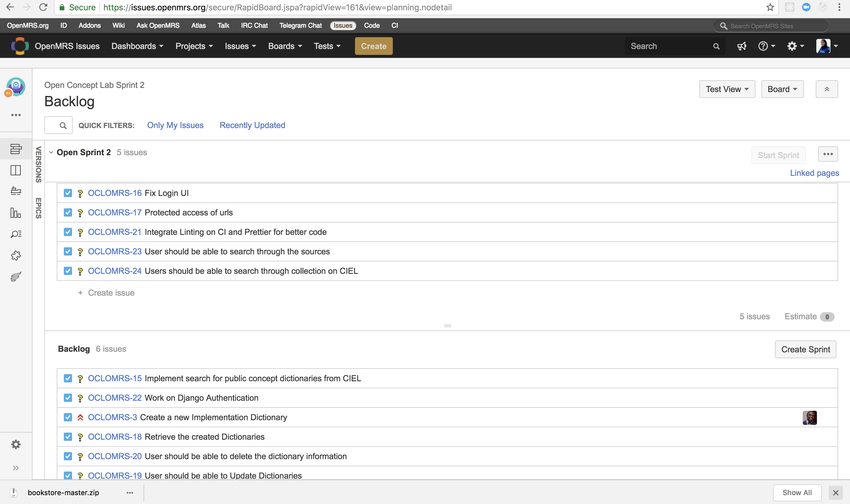Screen dimensions: 850x504
Task: Open the Boards dropdown
Action: pos(285,46)
